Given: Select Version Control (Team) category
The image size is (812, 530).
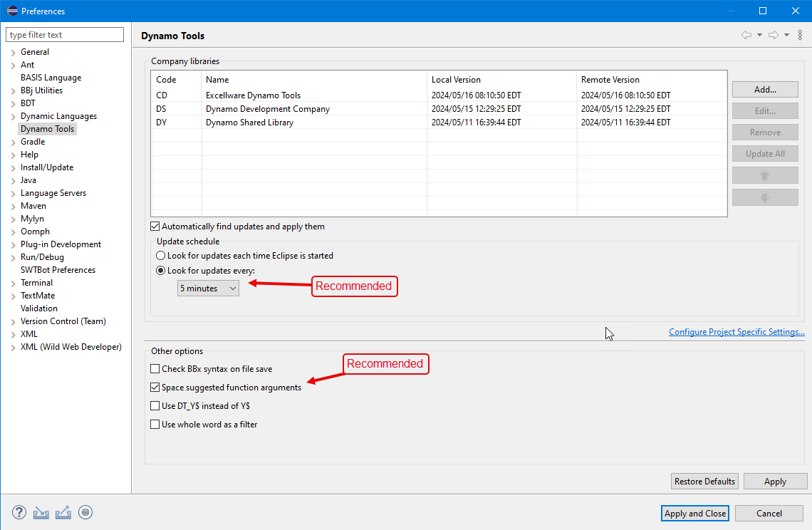Looking at the screenshot, I should tap(63, 321).
